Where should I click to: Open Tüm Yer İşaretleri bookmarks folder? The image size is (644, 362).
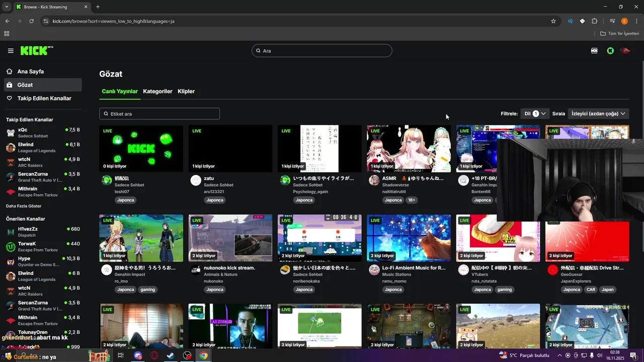(x=619, y=34)
